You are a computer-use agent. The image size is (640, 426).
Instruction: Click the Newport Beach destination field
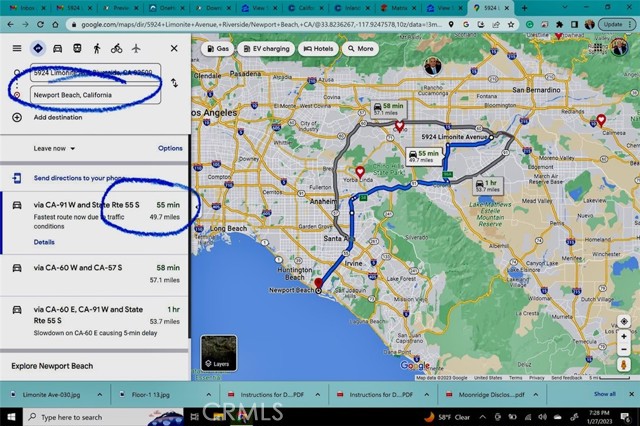tap(95, 95)
